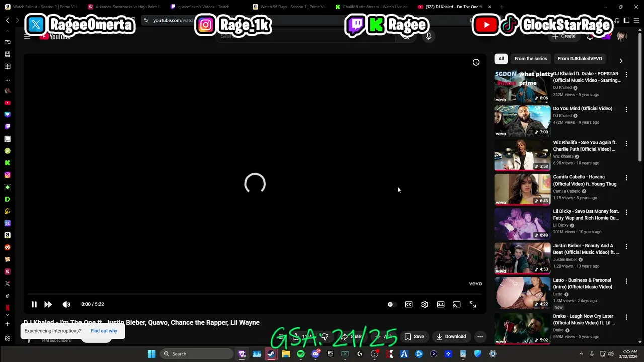The image size is (644, 362).
Task: Open the Windows Start menu
Action: pyautogui.click(x=151, y=354)
